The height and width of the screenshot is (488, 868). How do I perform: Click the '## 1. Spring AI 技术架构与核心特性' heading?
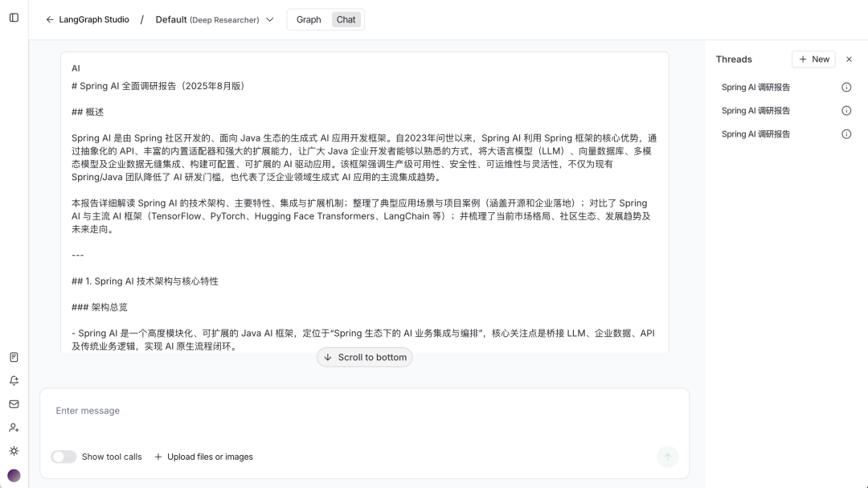pyautogui.click(x=145, y=281)
